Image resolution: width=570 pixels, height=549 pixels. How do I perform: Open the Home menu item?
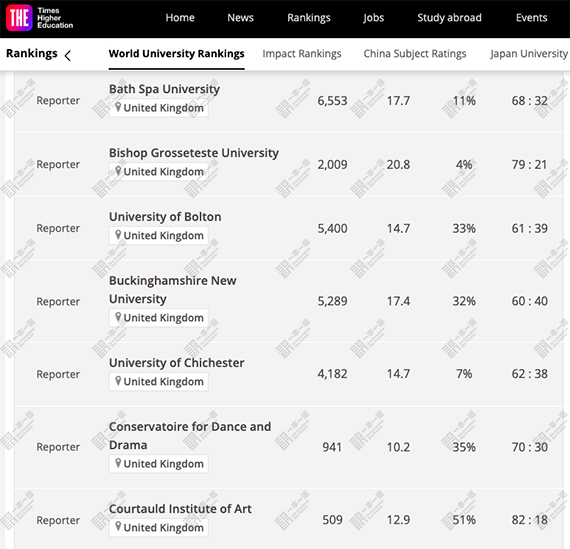[180, 17]
